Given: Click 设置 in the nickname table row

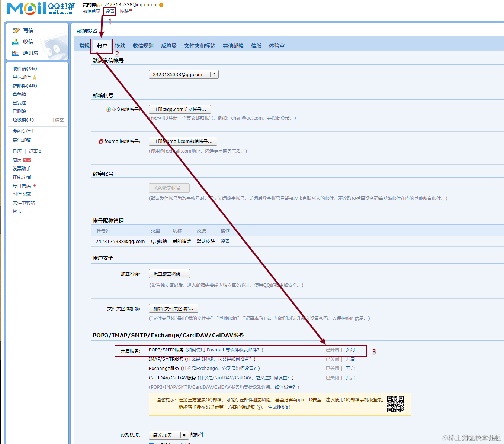Looking at the screenshot, I should [x=225, y=242].
